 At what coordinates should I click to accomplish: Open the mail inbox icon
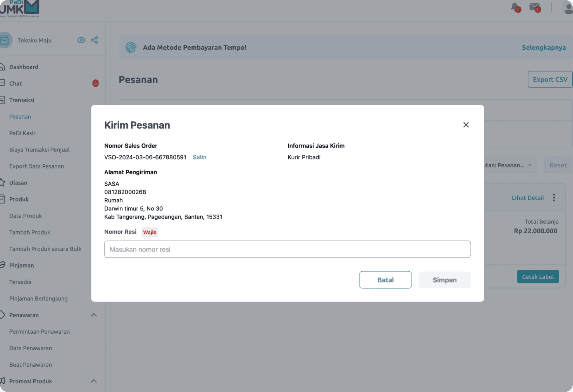(x=535, y=7)
